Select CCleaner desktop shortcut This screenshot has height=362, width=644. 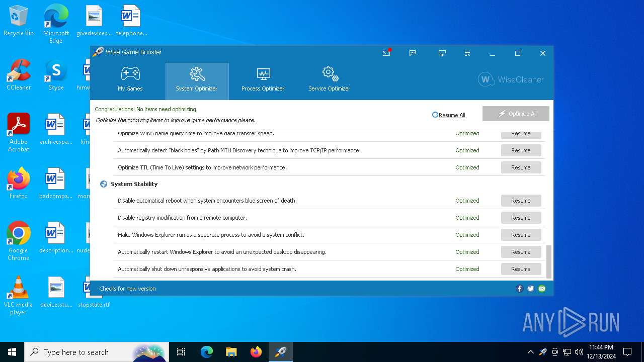click(19, 75)
